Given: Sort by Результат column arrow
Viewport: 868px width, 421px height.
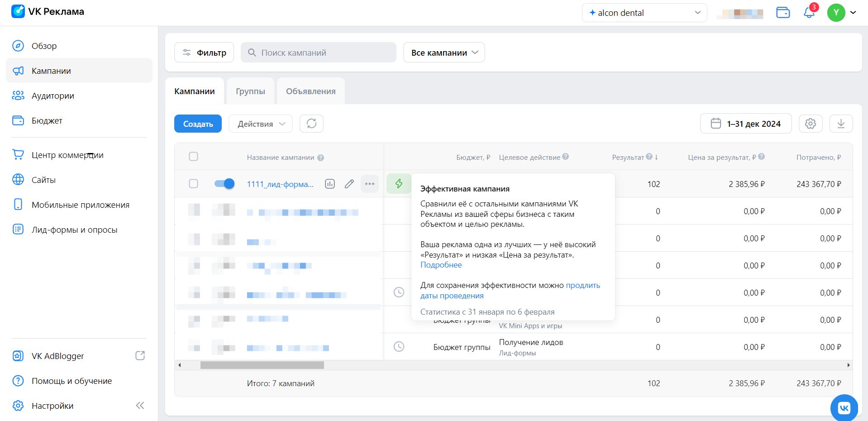Looking at the screenshot, I should click(657, 157).
